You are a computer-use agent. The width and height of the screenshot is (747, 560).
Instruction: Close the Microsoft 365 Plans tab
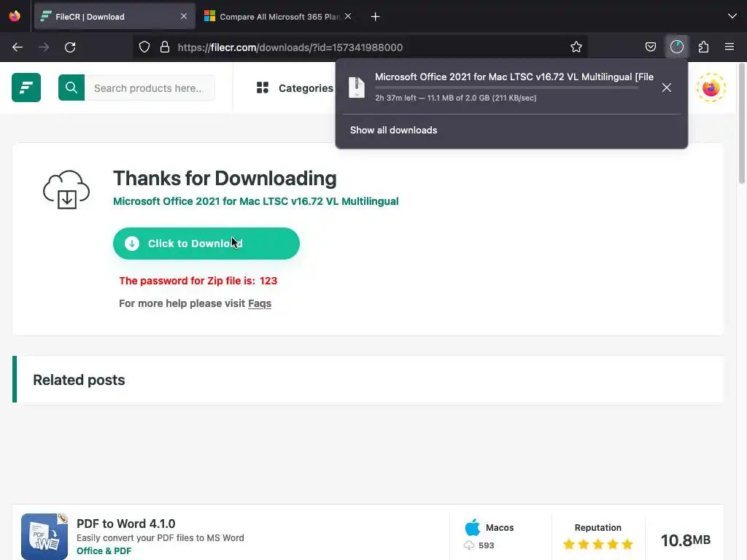[348, 16]
